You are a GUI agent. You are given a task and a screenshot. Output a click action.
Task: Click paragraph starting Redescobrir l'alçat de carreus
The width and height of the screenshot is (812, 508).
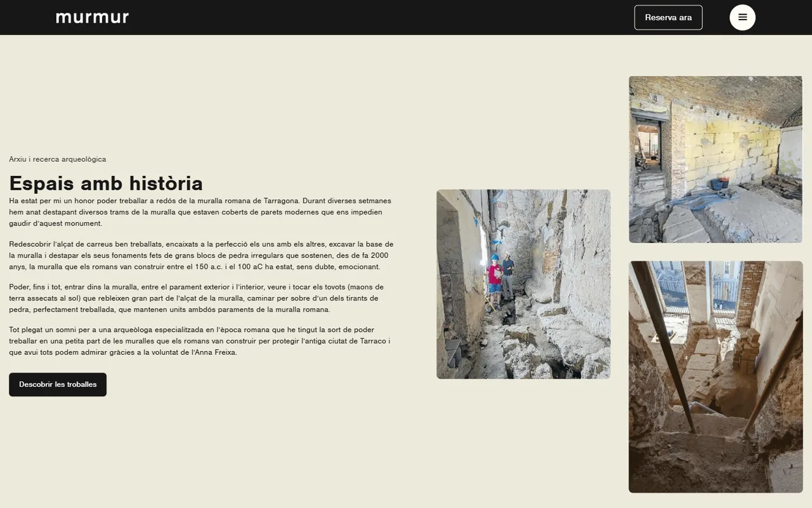click(202, 255)
